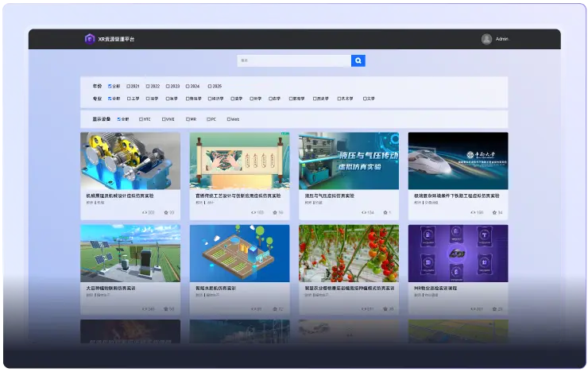Image resolution: width=588 pixels, height=372 pixels.
Task: Toggle the 2025 year checkbox
Action: click(x=210, y=86)
